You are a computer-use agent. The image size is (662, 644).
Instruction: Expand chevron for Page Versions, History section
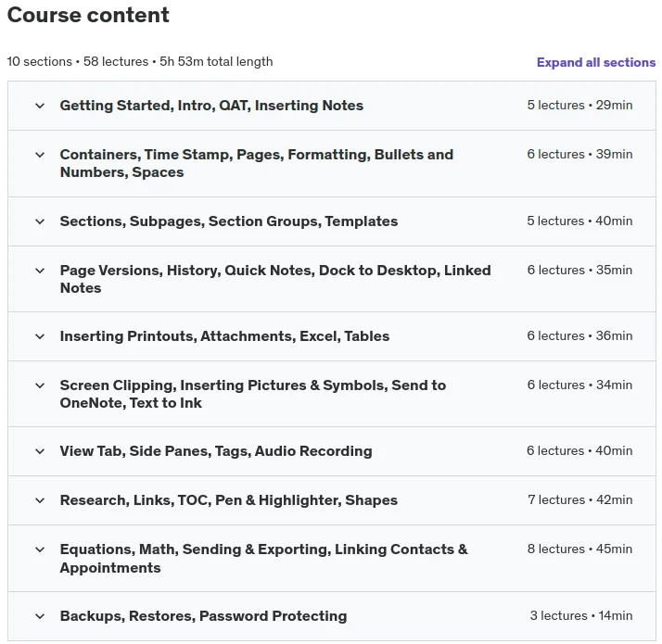pyautogui.click(x=40, y=271)
